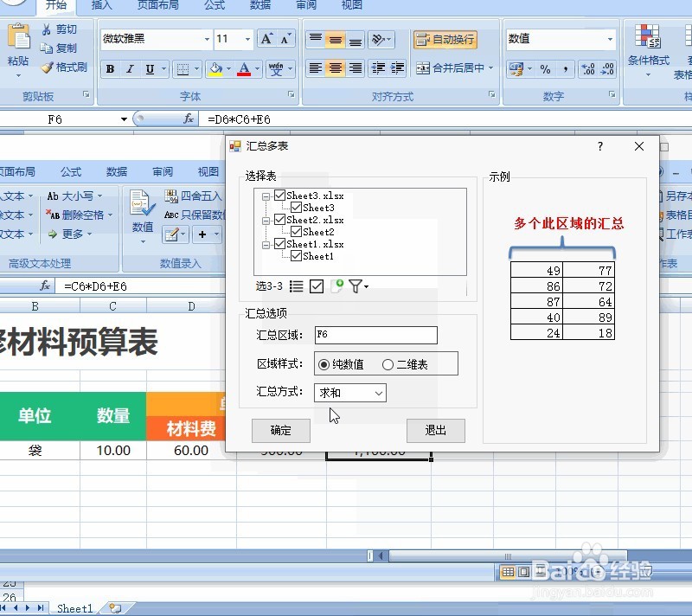Click the add file icon below tree
The width and height of the screenshot is (692, 616).
pos(337,286)
